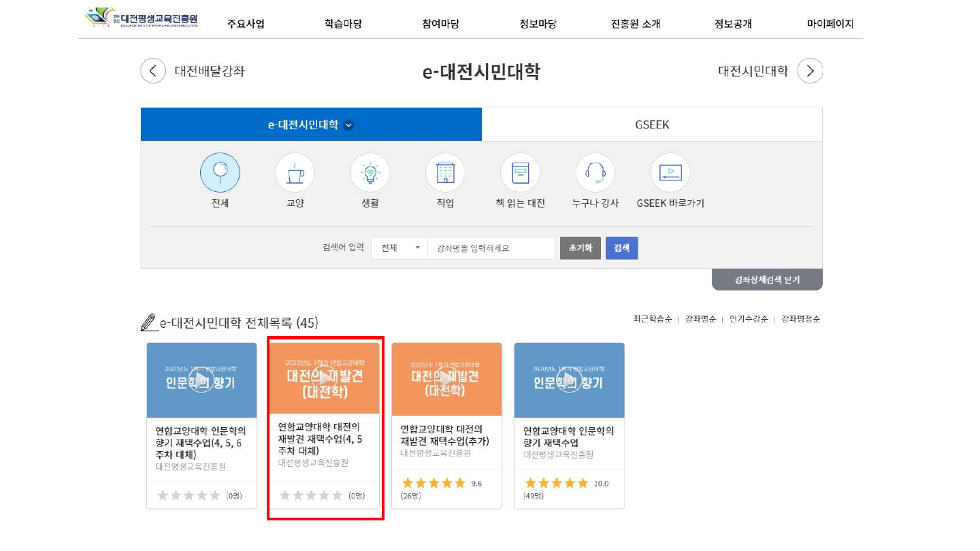Viewport: 980px width, 551px height.
Task: Switch to the GSEEK tab
Action: (652, 124)
